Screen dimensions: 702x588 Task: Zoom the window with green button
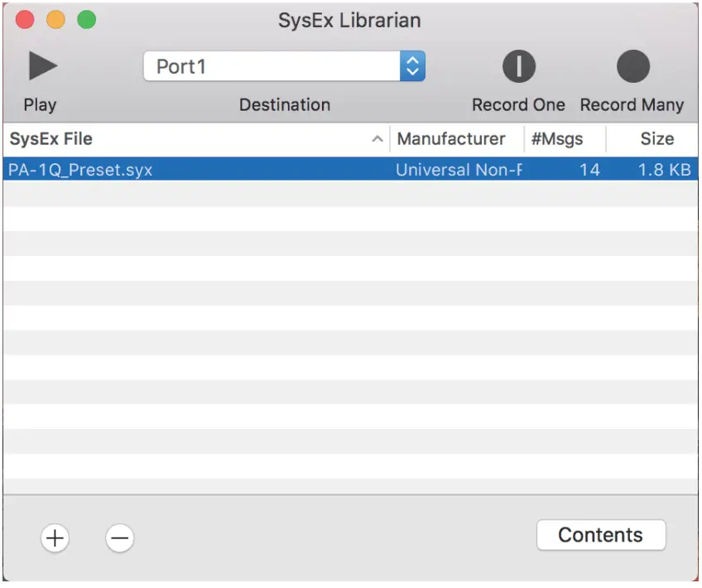click(86, 20)
